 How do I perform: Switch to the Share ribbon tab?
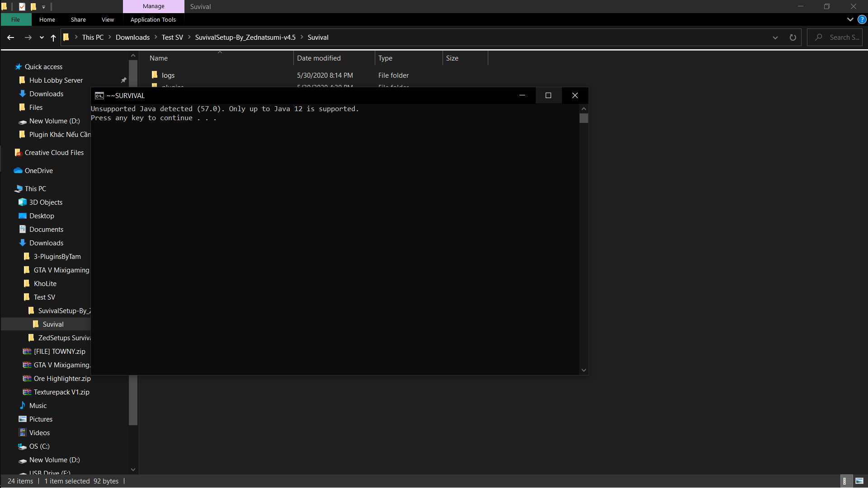pyautogui.click(x=78, y=19)
